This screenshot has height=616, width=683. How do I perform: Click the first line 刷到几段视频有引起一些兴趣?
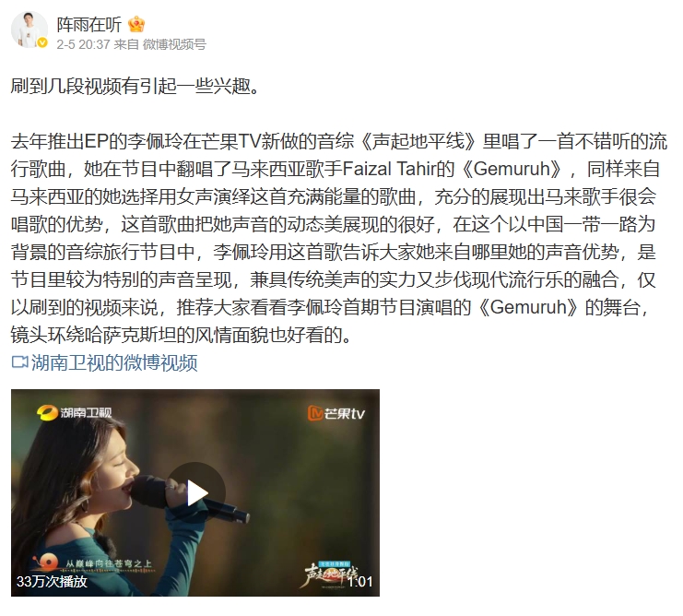(135, 86)
